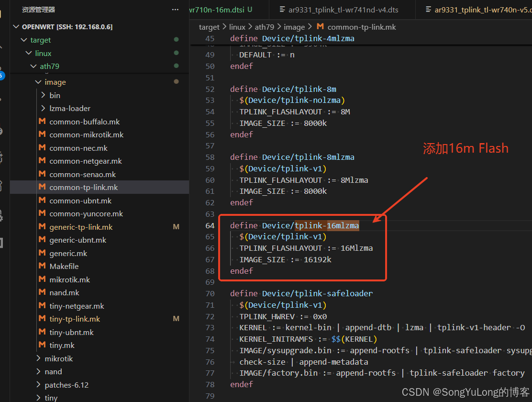This screenshot has height=402, width=532.
Task: Open common-senao.mk file
Action: [82, 174]
